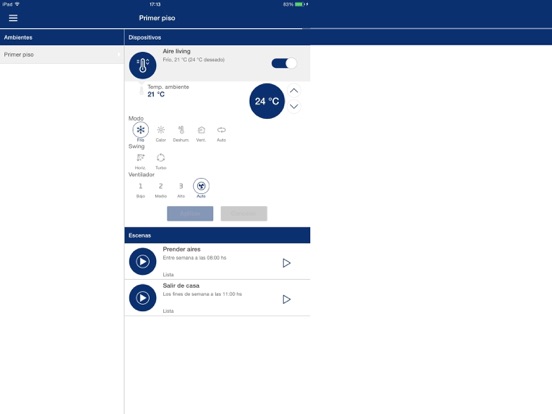Click the Prender aires scene title

[182, 249]
